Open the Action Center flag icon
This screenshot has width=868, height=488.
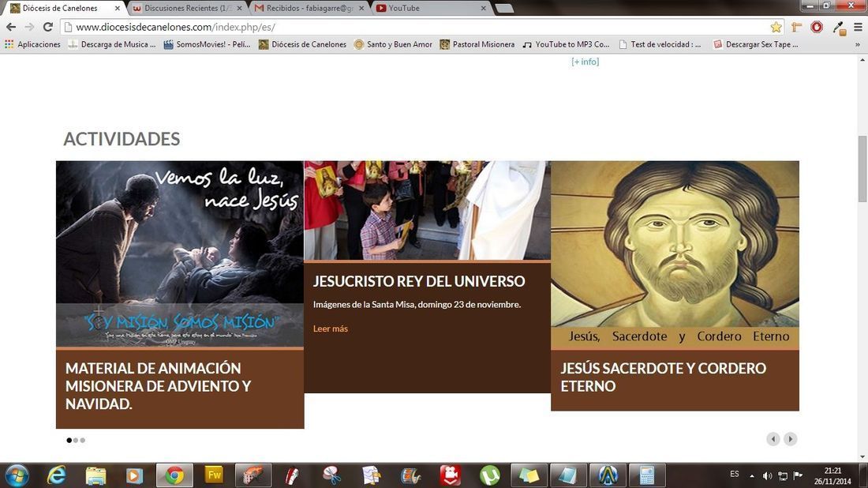798,475
